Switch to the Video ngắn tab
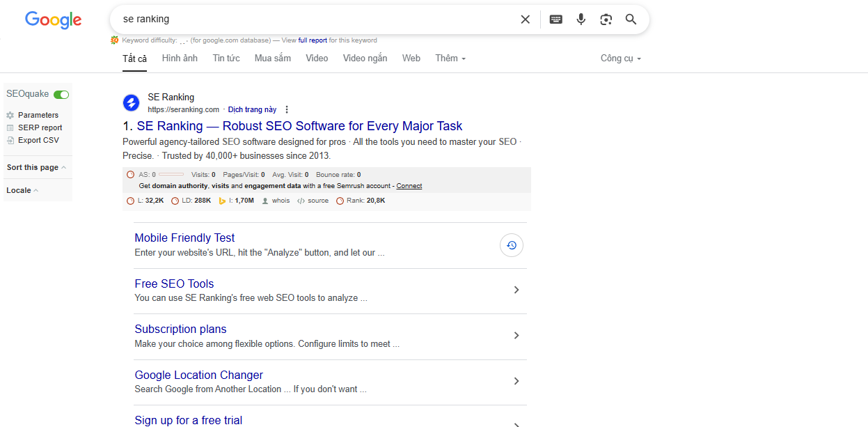The height and width of the screenshot is (427, 868). click(365, 59)
